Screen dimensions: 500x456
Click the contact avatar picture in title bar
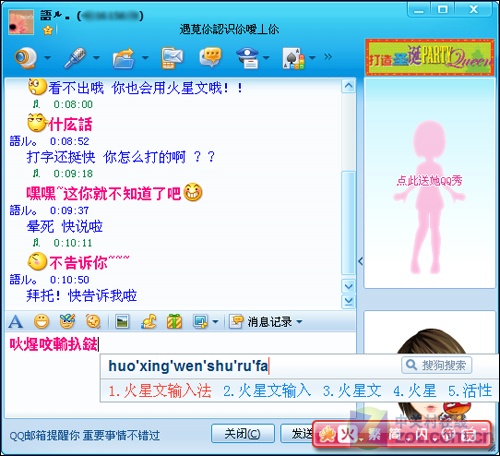click(21, 22)
